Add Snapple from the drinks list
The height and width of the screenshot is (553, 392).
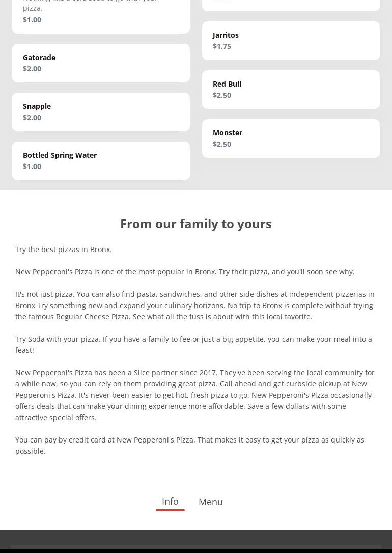tap(101, 112)
